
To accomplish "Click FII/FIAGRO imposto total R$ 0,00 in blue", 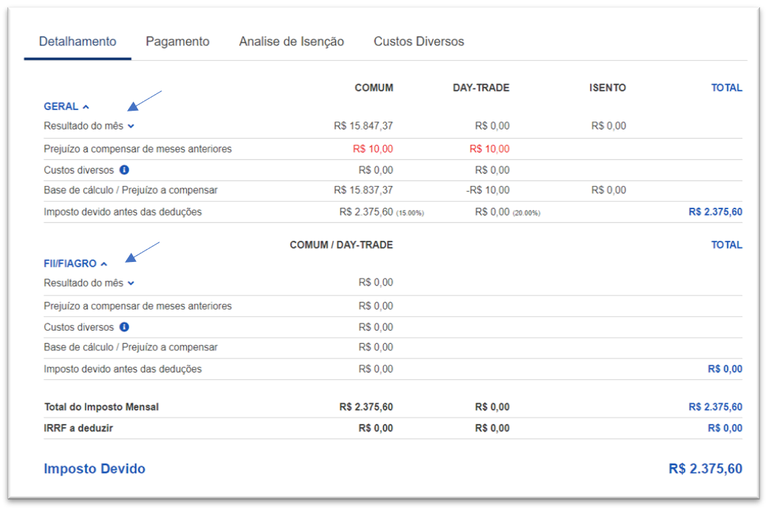I will click(725, 369).
